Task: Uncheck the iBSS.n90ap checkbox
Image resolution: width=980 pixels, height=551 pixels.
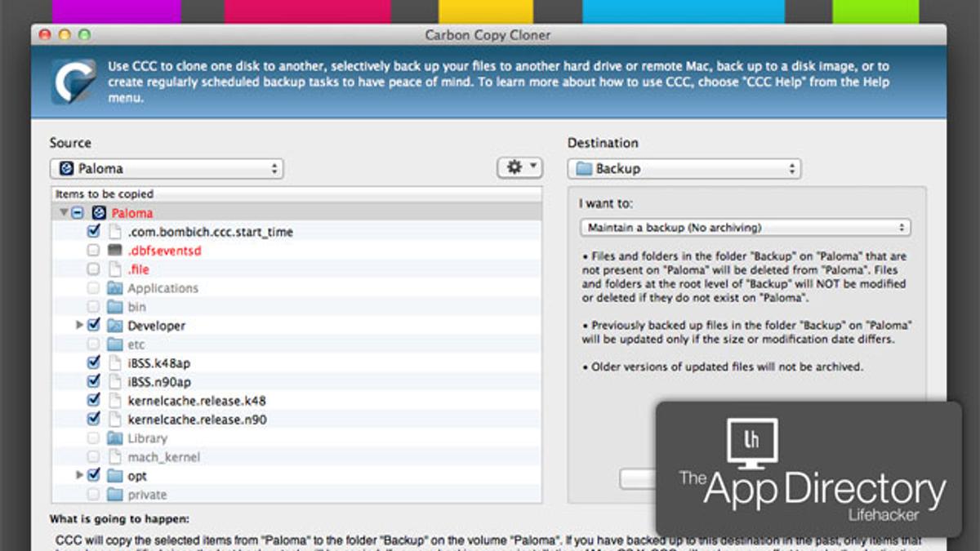Action: point(93,382)
